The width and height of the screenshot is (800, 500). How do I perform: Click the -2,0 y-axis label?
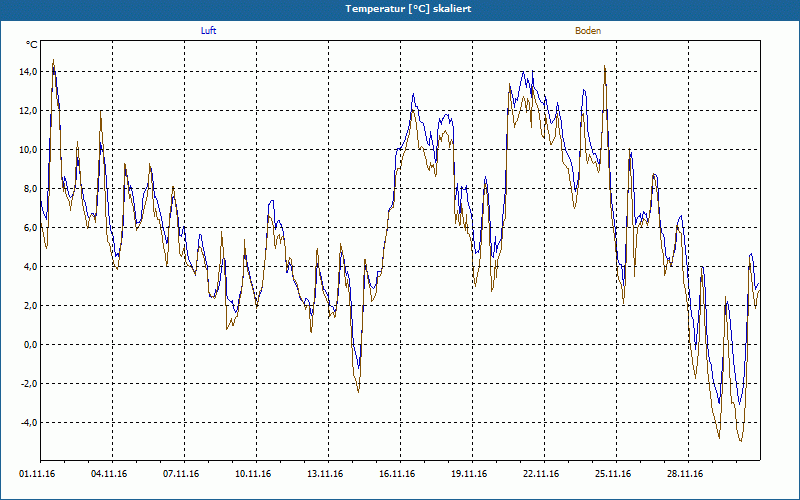pyautogui.click(x=29, y=384)
